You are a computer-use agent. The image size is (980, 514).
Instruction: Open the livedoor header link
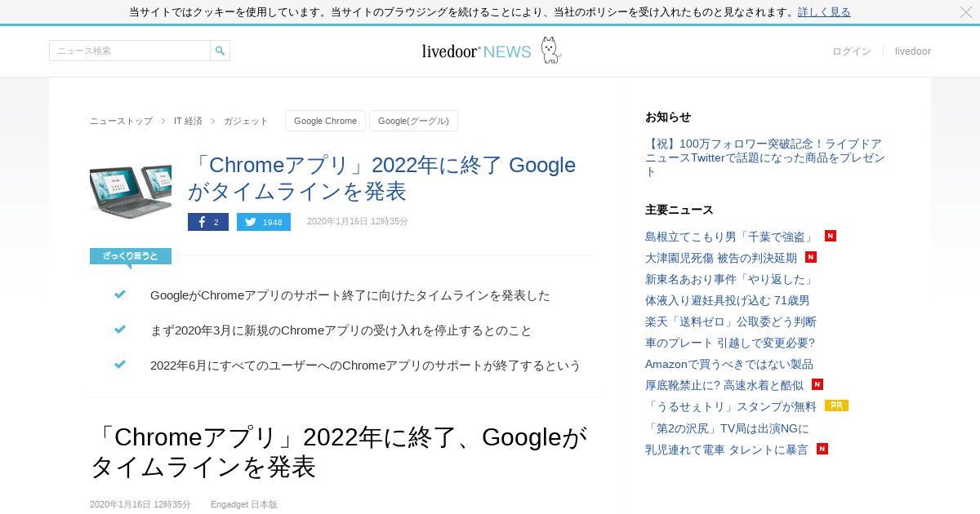click(913, 51)
